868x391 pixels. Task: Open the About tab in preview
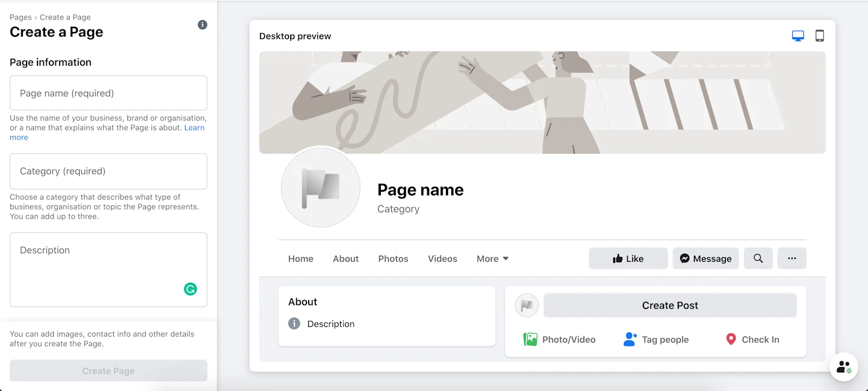tap(346, 259)
